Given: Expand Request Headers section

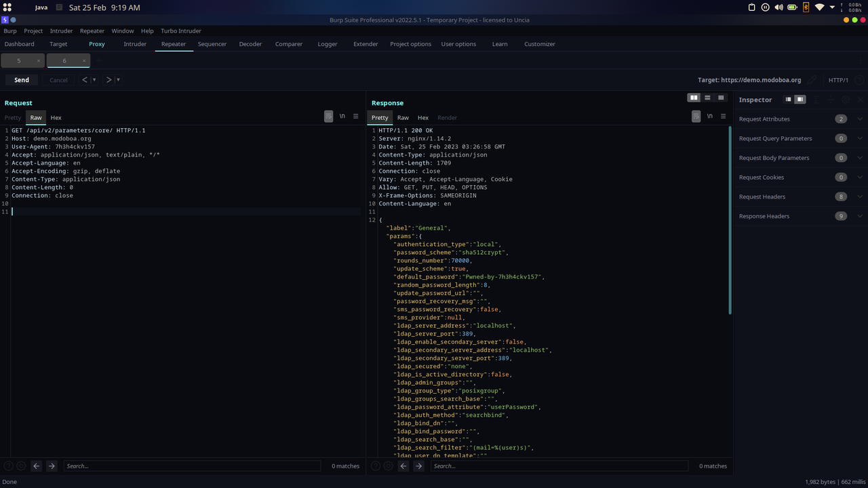Looking at the screenshot, I should [860, 197].
